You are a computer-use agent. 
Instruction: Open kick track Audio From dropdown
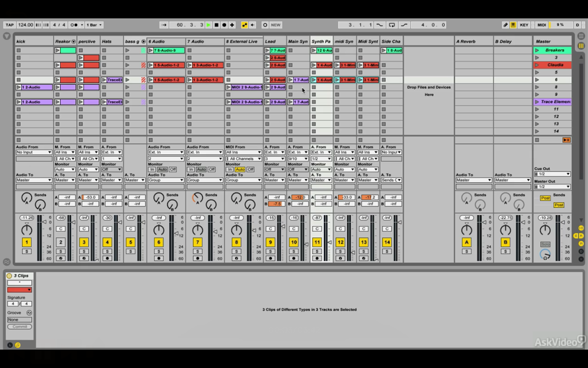click(34, 152)
